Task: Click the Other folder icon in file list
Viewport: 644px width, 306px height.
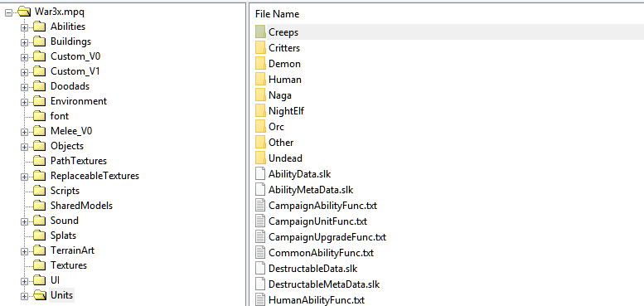Action: pos(260,142)
